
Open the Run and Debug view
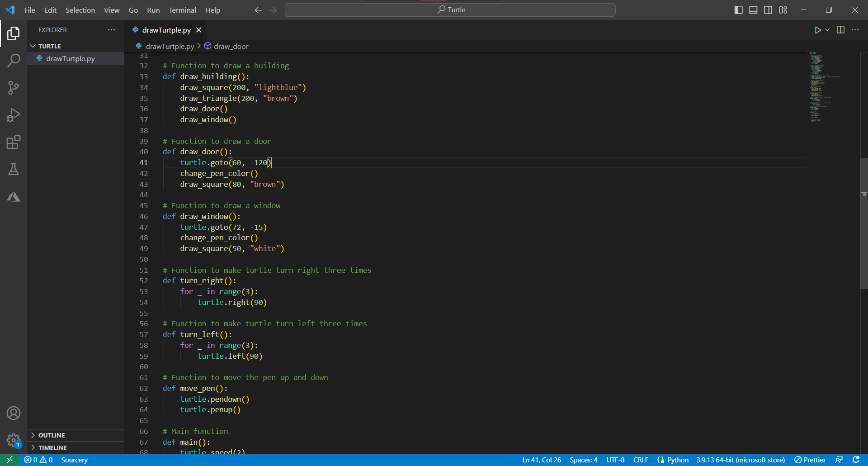coord(14,114)
